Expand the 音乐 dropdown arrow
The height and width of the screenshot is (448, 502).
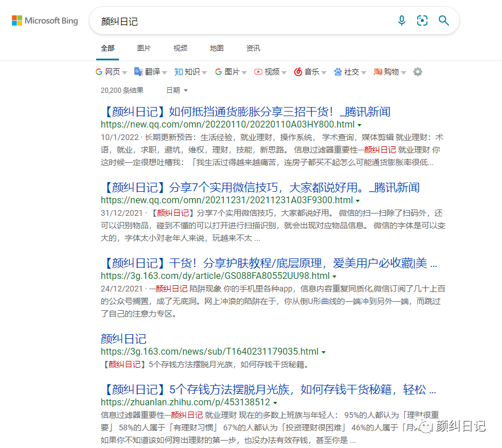(324, 73)
